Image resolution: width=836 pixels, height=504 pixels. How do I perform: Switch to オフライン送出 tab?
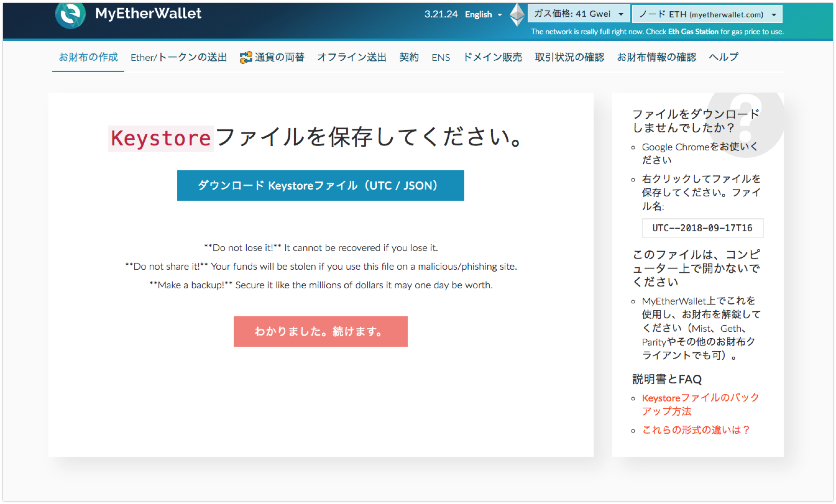[x=352, y=57]
